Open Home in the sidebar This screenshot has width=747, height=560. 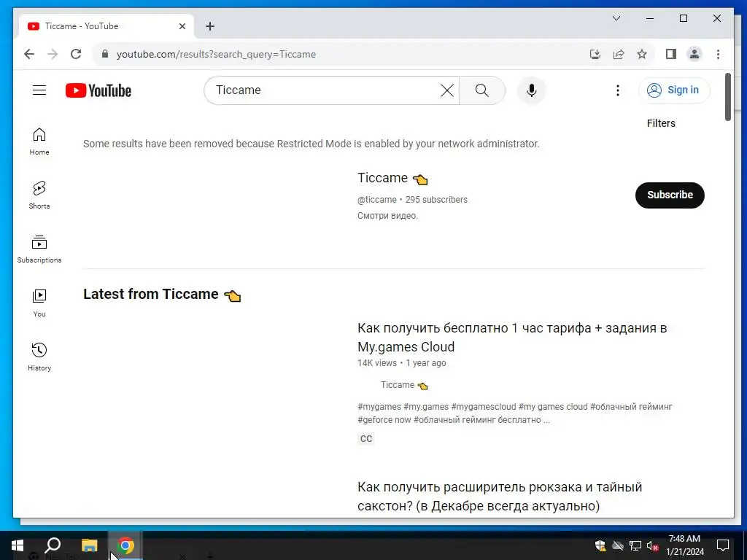pyautogui.click(x=39, y=141)
